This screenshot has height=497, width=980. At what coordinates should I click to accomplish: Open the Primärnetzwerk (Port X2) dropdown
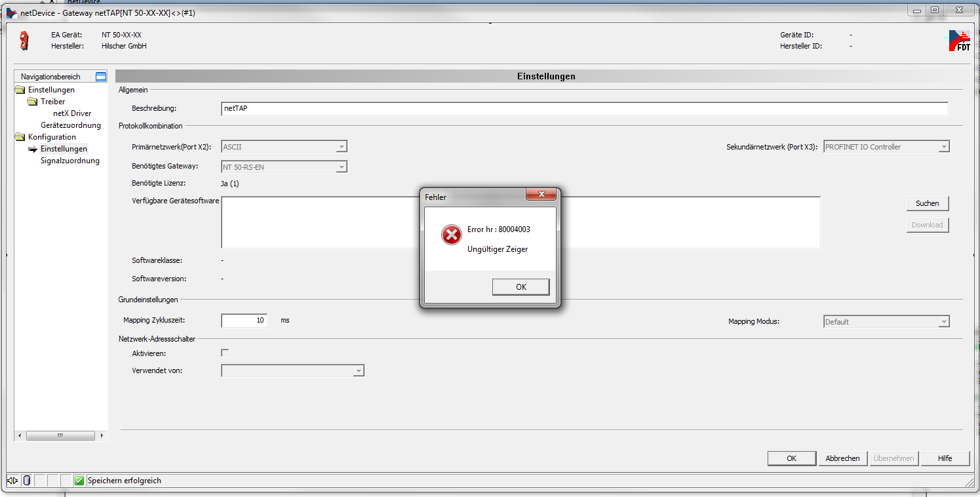342,147
